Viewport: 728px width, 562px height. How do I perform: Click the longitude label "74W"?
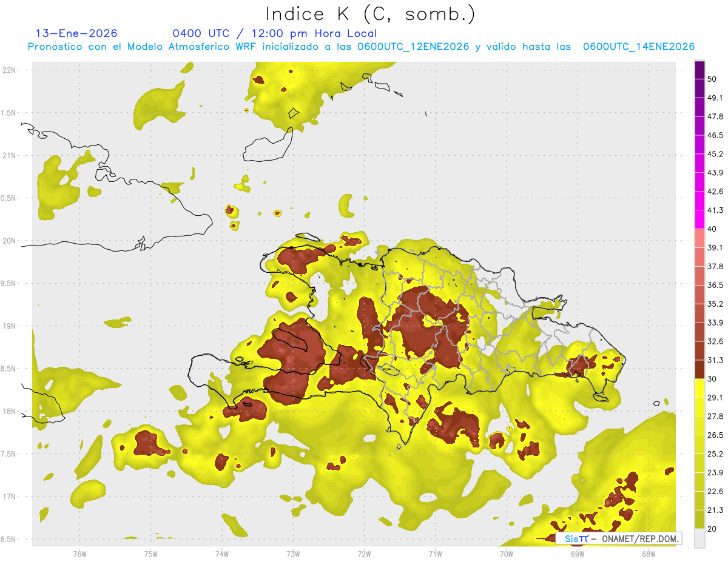click(x=222, y=554)
